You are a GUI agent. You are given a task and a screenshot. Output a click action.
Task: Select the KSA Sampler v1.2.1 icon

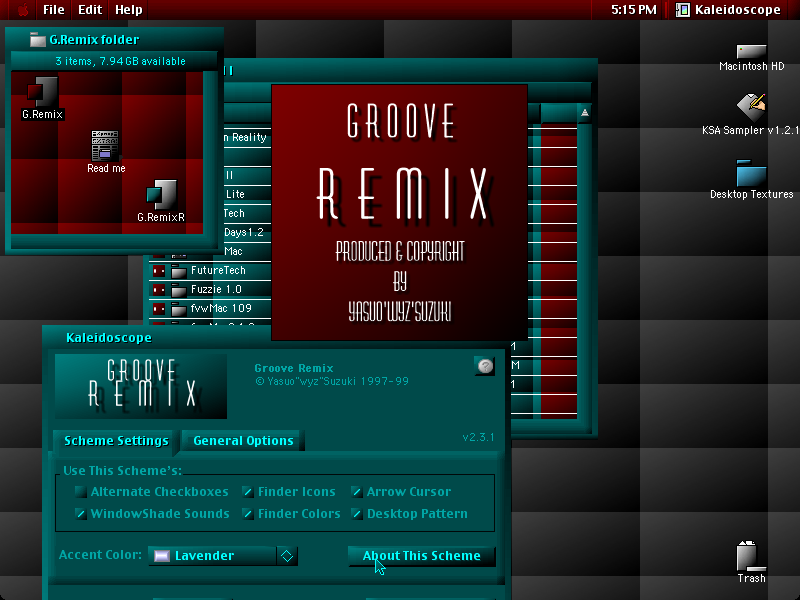pos(751,108)
